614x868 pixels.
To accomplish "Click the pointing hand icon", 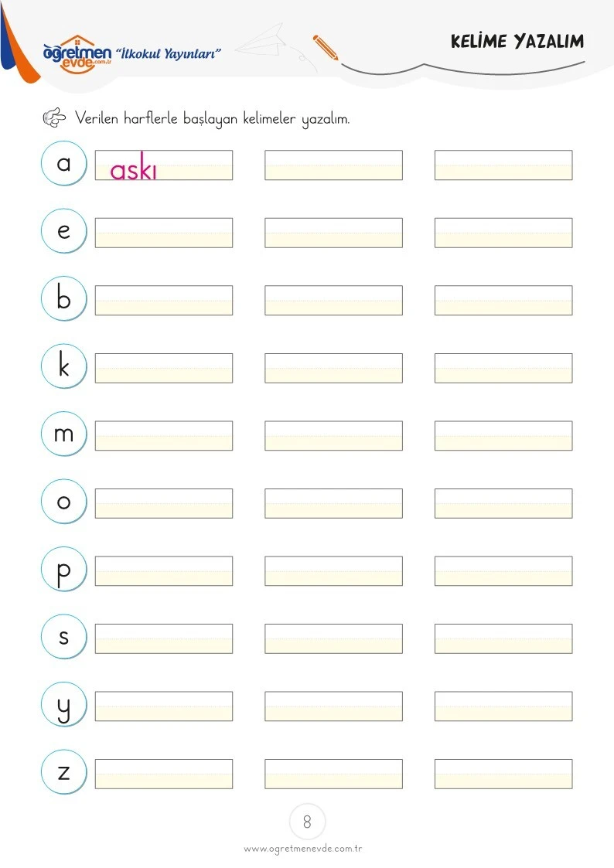I will coord(54,117).
